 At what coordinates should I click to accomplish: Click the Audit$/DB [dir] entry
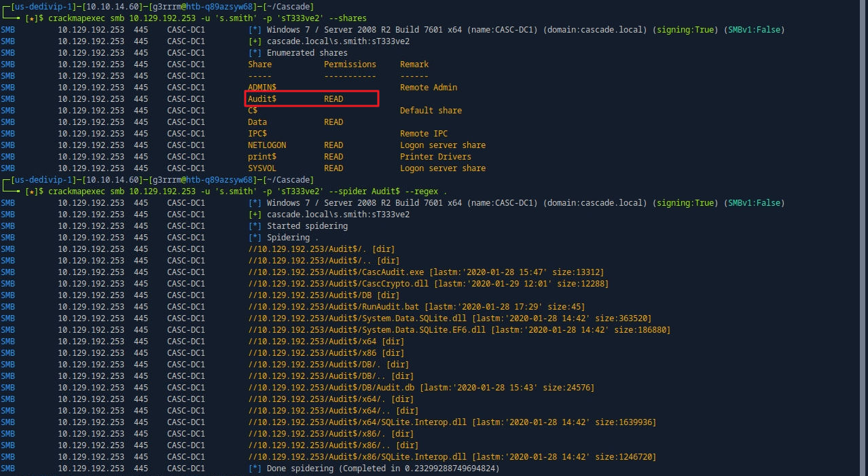[x=324, y=295]
